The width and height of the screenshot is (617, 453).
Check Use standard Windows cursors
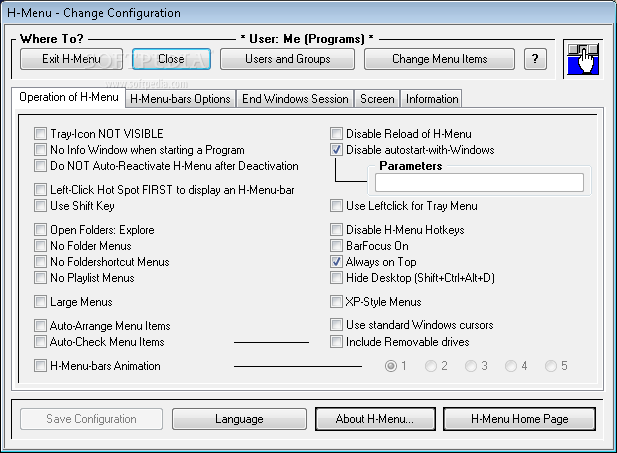(x=412, y=325)
